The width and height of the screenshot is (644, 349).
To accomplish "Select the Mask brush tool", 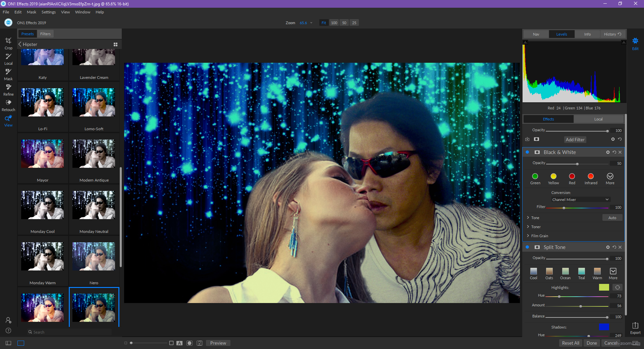I will coord(8,74).
